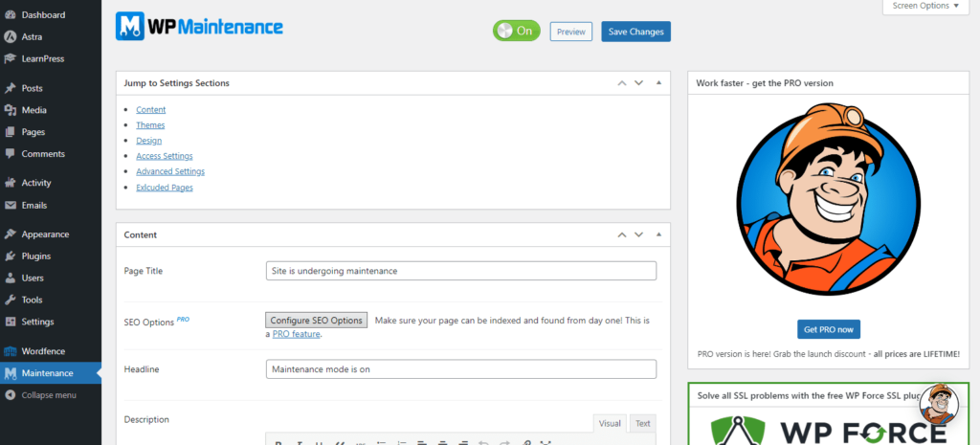Open the Tools wrench icon

click(x=11, y=300)
